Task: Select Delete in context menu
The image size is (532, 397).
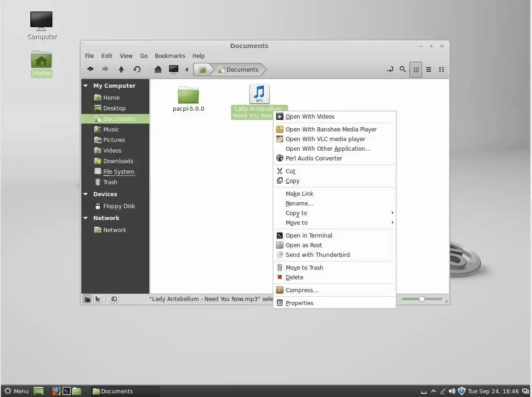Action: (x=334, y=277)
